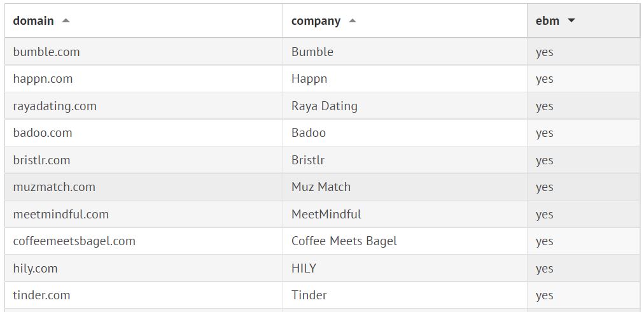The height and width of the screenshot is (312, 644).
Task: Click the bumble.com domain cell
Action: coord(46,52)
